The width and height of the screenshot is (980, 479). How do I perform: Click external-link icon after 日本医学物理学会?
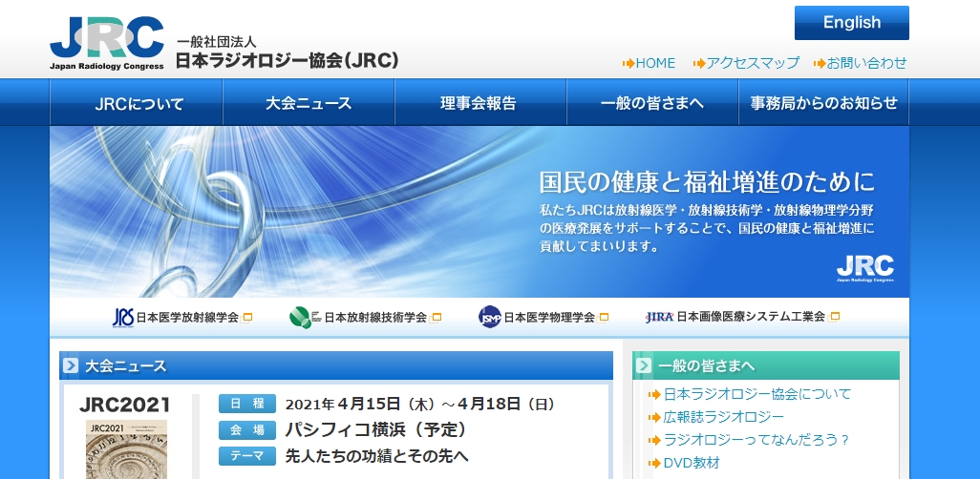click(603, 317)
